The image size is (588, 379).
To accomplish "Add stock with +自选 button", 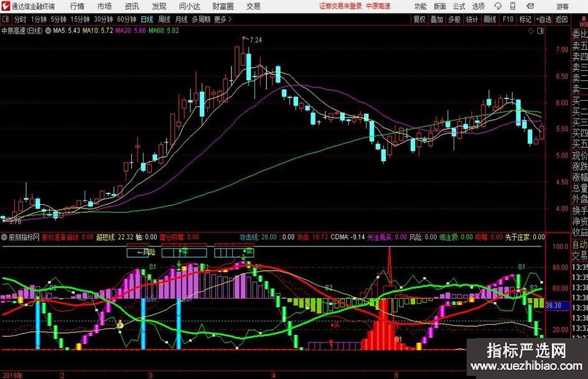I will [x=543, y=19].
